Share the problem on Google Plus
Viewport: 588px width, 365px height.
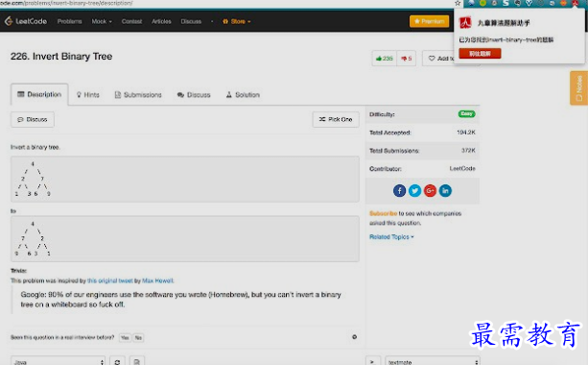[x=430, y=191]
